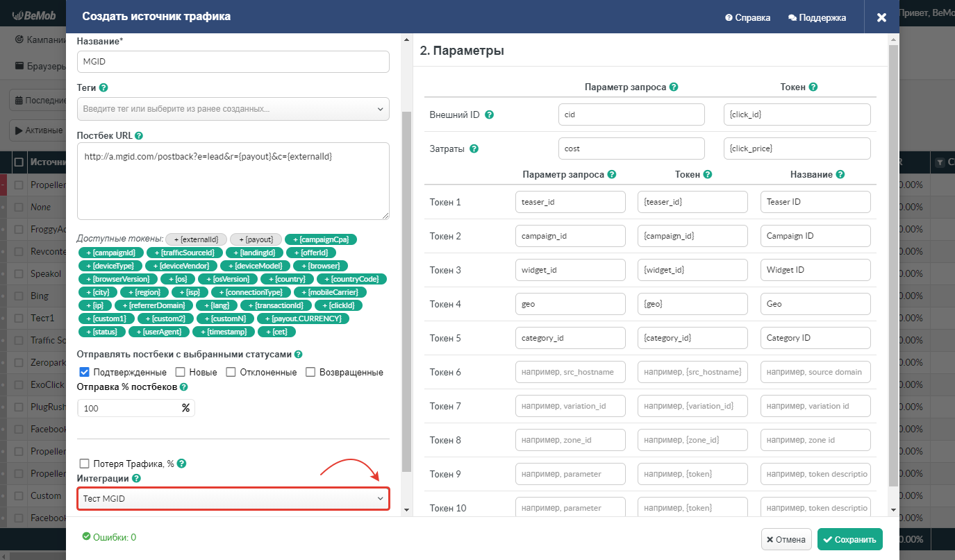Click Токен 3 token field {widget_id}

pos(693,270)
